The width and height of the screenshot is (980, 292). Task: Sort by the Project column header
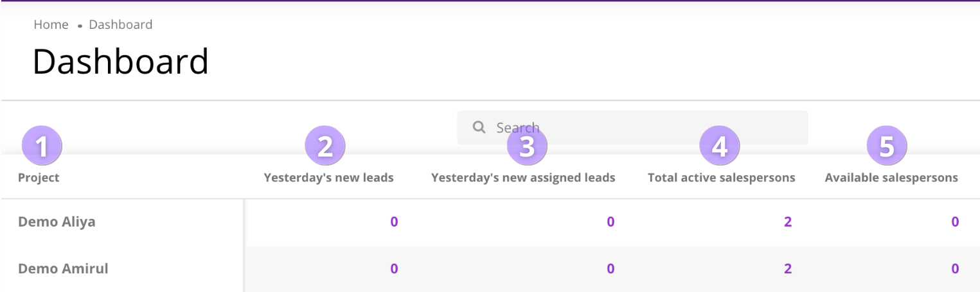coord(39,178)
